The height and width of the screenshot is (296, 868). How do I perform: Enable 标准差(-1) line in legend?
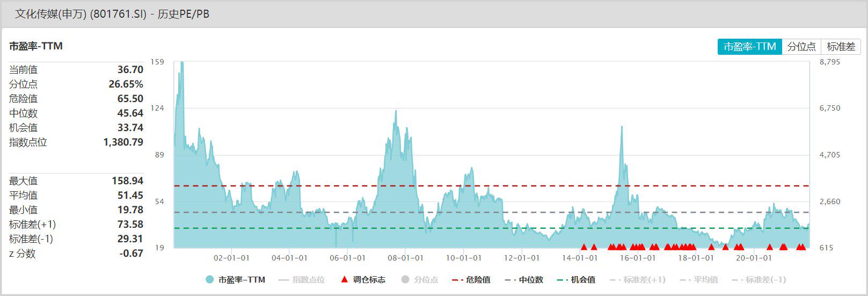(x=759, y=280)
